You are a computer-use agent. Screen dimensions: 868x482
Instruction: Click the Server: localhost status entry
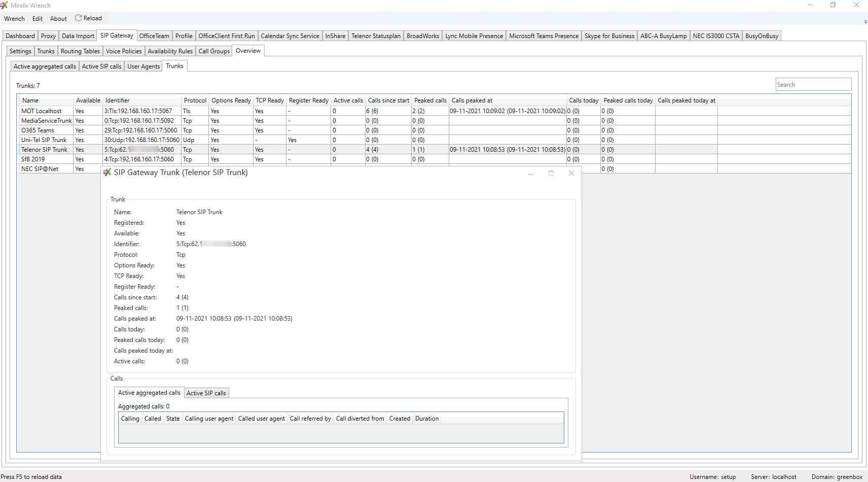tap(773, 477)
